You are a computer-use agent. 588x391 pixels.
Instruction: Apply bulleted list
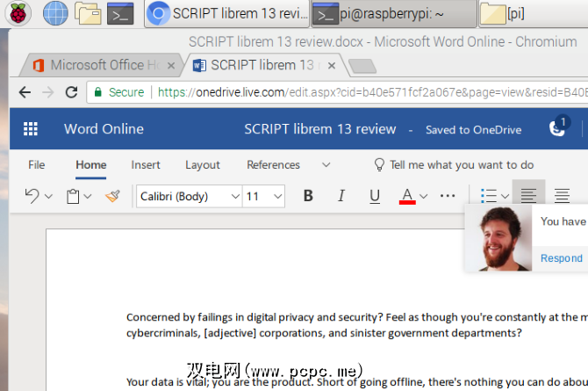489,196
